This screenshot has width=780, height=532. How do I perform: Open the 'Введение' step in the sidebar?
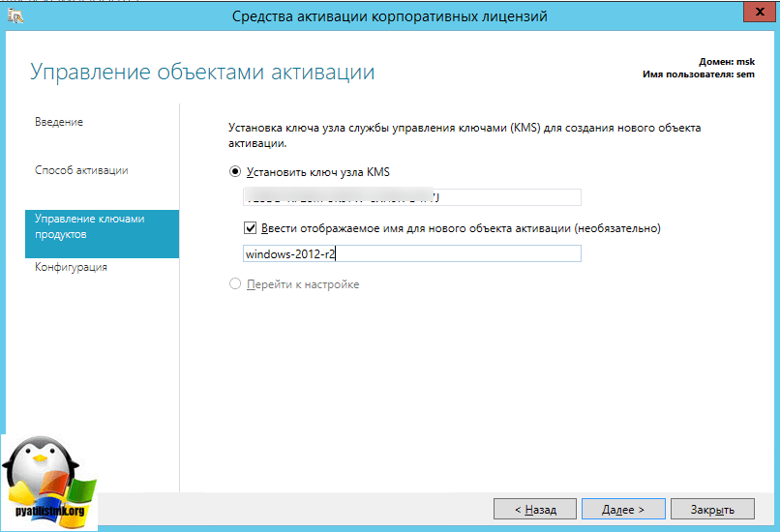coord(59,122)
